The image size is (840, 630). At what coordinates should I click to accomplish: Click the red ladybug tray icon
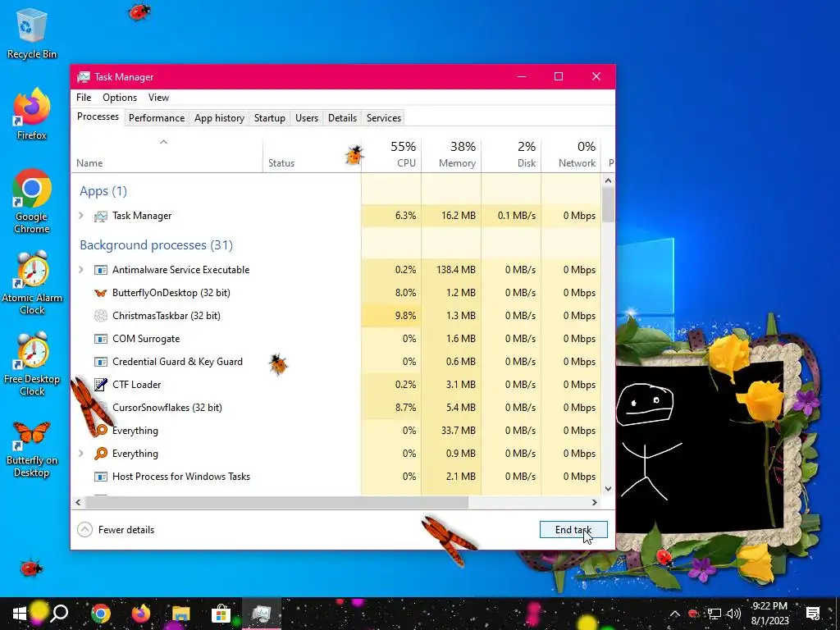pos(694,614)
